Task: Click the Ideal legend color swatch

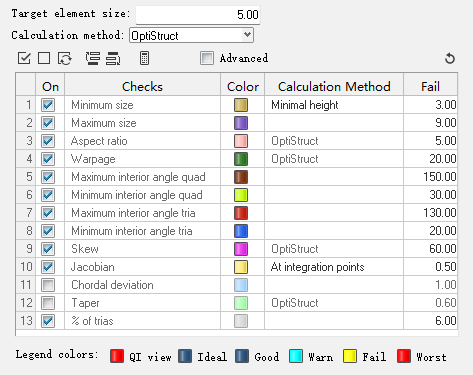Action: pos(185,356)
